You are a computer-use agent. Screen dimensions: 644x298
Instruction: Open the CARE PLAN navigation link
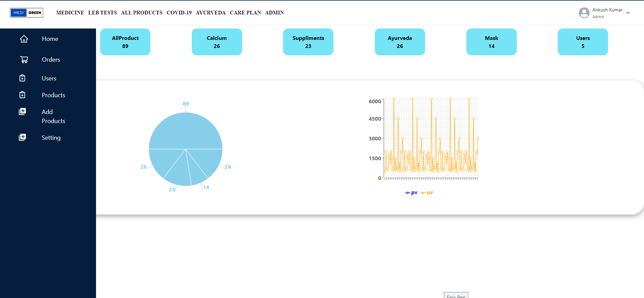245,13
